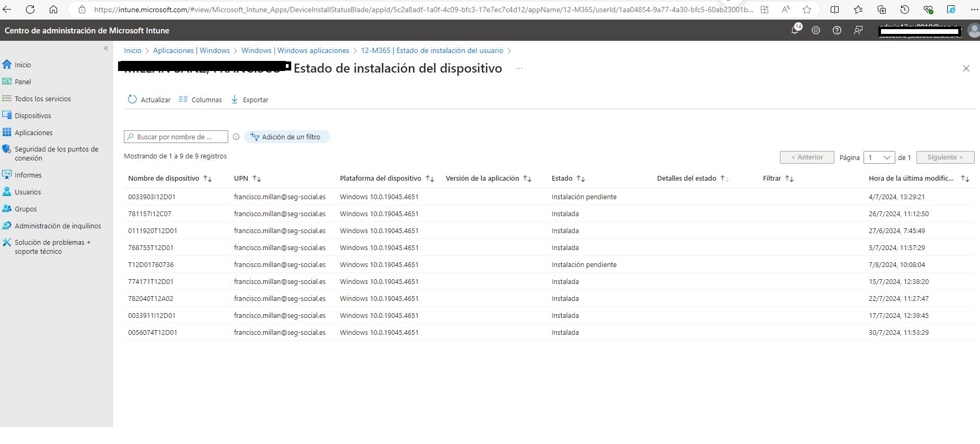The width and height of the screenshot is (980, 444).
Task: Open the page number dropdown
Action: (879, 157)
